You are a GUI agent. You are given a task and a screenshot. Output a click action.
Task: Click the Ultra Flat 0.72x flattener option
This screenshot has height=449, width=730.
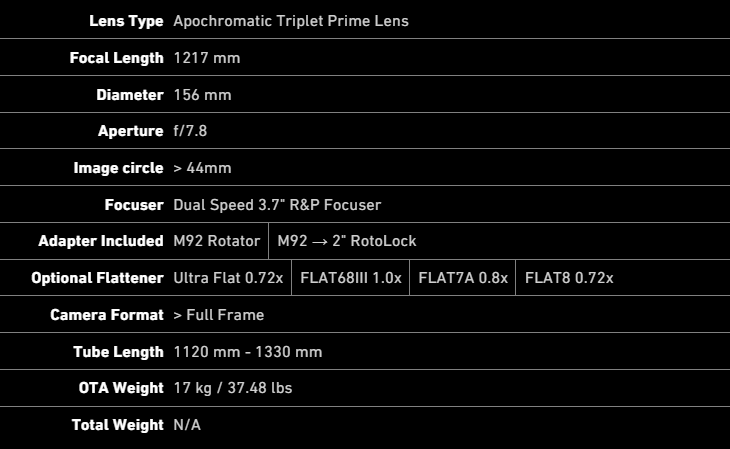(x=228, y=278)
